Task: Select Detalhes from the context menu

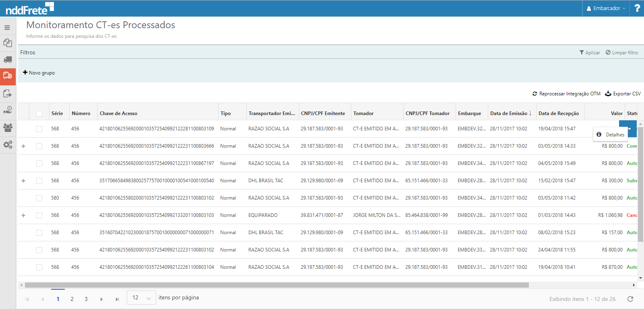Action: (x=611, y=135)
